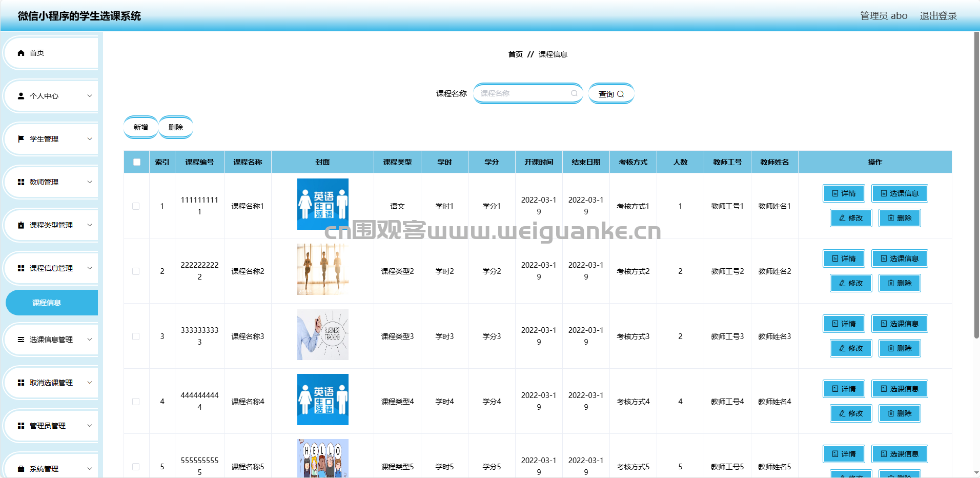
Task: Collapse the 课程信息管理 menu chevron
Action: tap(90, 268)
